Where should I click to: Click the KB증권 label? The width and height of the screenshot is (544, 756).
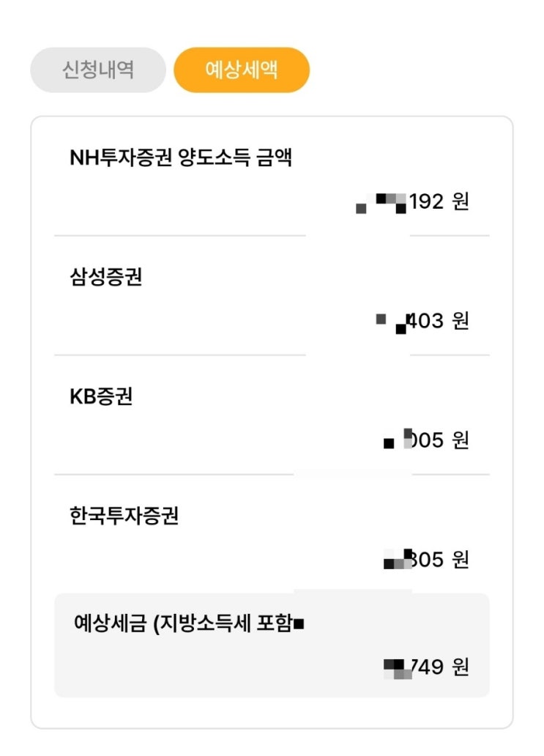click(101, 396)
